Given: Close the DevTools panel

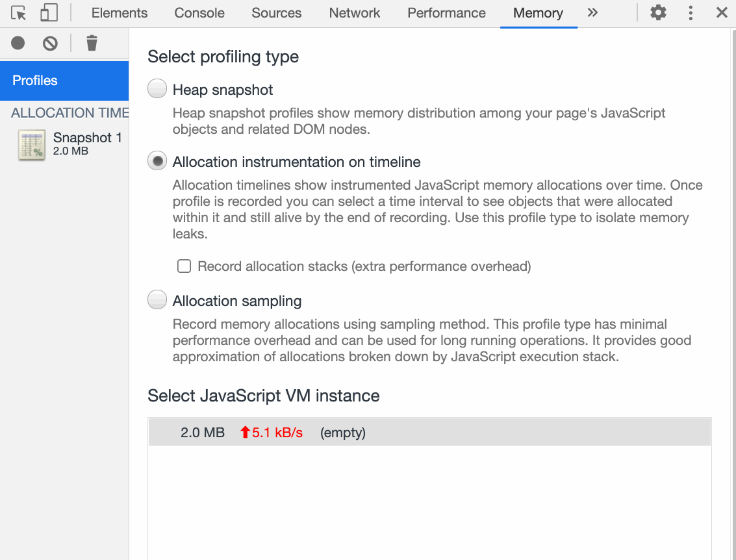Looking at the screenshot, I should [722, 13].
